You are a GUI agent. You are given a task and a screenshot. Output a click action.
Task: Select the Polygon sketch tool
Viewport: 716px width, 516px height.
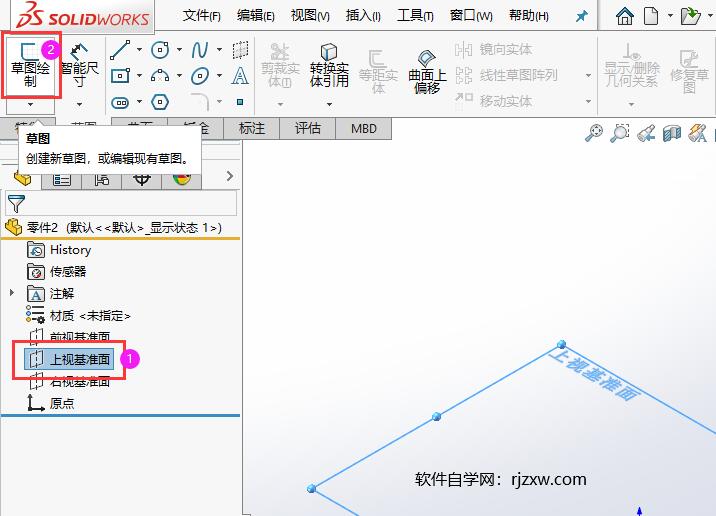pos(160,102)
